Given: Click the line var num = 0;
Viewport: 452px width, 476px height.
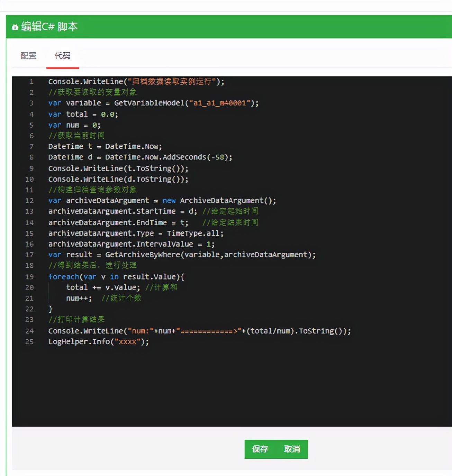Looking at the screenshot, I should (74, 125).
